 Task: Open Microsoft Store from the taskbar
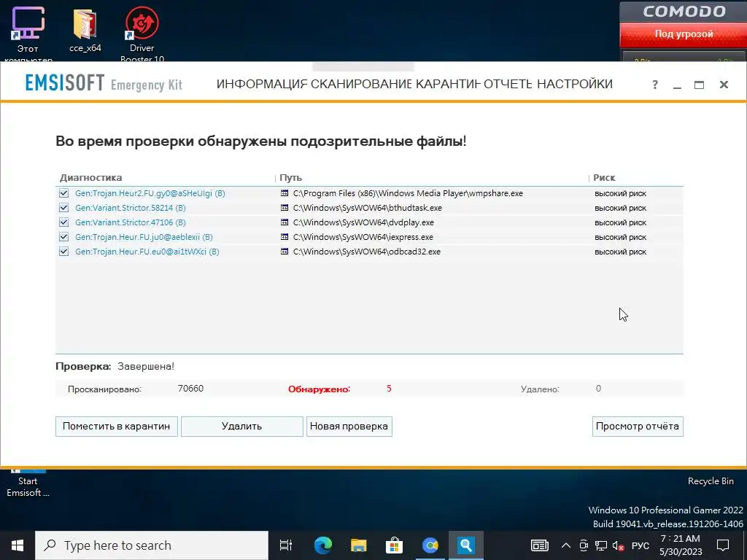click(394, 545)
